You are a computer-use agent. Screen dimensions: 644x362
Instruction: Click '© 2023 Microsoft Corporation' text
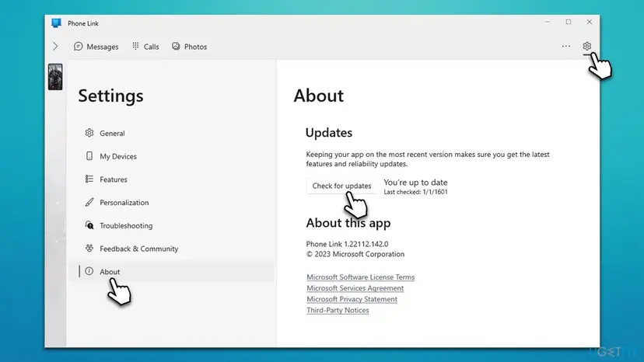tap(355, 254)
